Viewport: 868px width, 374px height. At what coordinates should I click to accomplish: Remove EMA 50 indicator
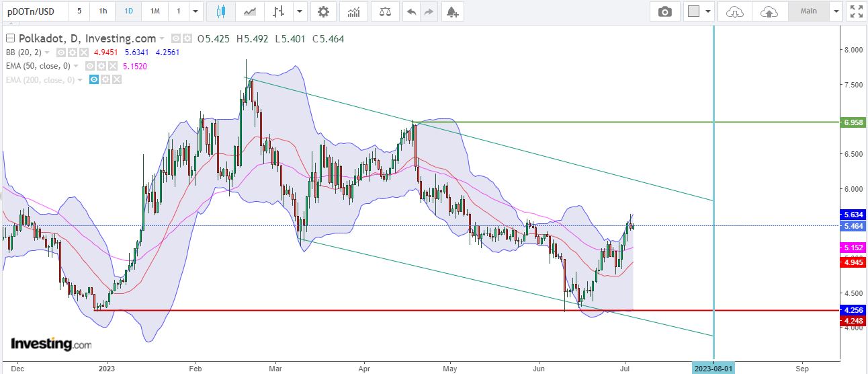coord(112,67)
